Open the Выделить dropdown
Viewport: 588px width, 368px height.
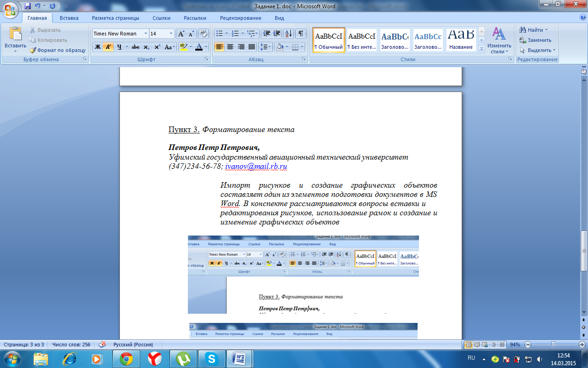tap(537, 50)
